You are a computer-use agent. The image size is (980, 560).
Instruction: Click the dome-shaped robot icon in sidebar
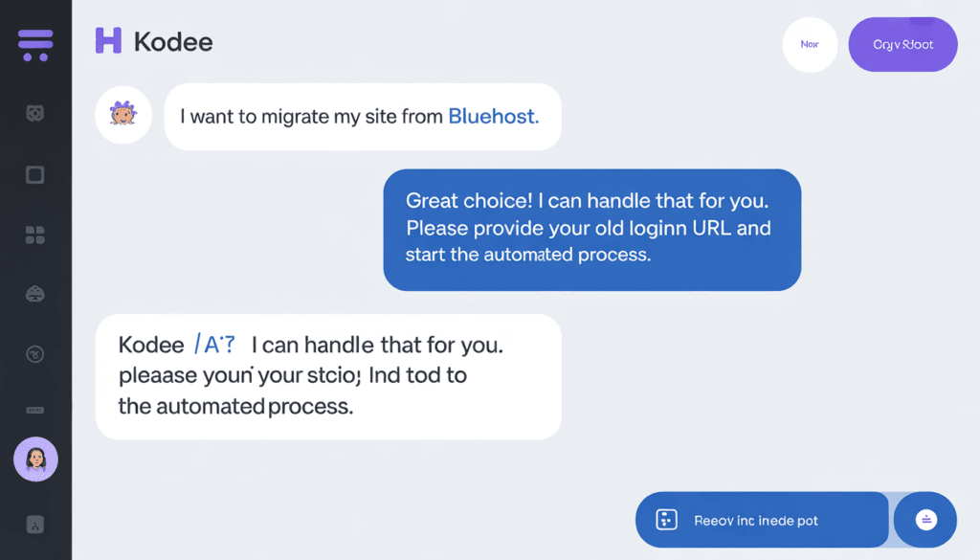[x=35, y=295]
